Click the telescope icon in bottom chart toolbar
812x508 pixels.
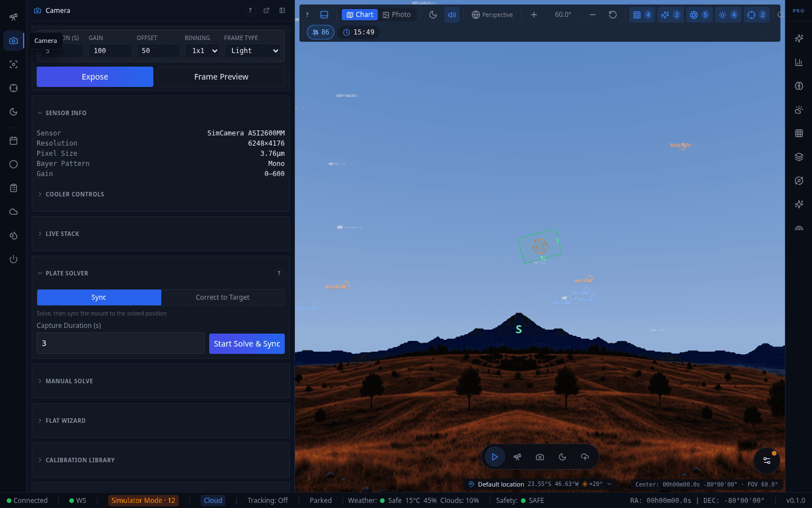point(517,457)
